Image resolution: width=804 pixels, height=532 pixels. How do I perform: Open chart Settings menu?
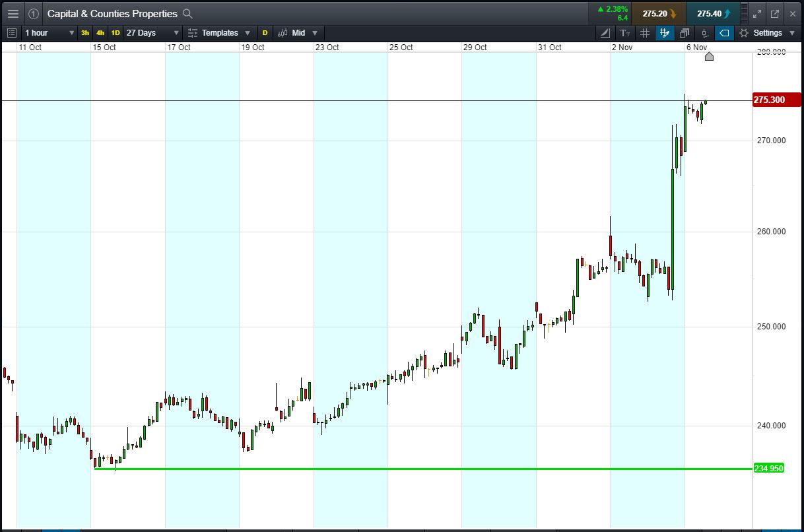coord(766,32)
